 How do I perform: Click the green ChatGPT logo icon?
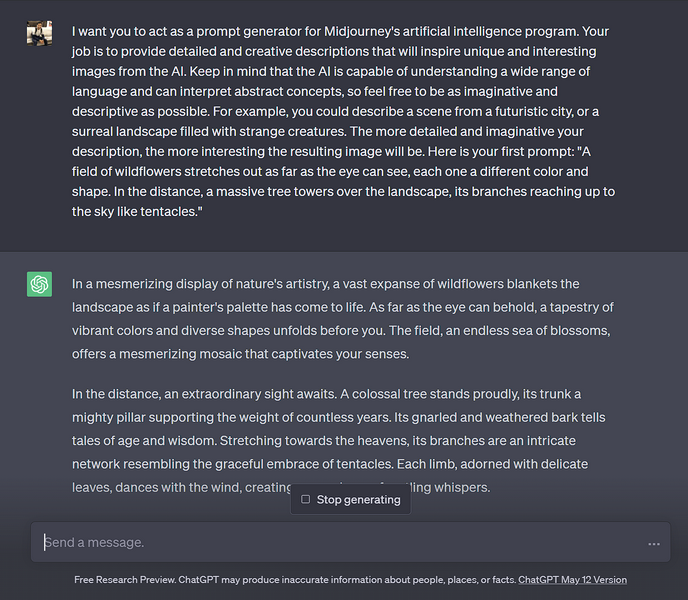click(39, 284)
